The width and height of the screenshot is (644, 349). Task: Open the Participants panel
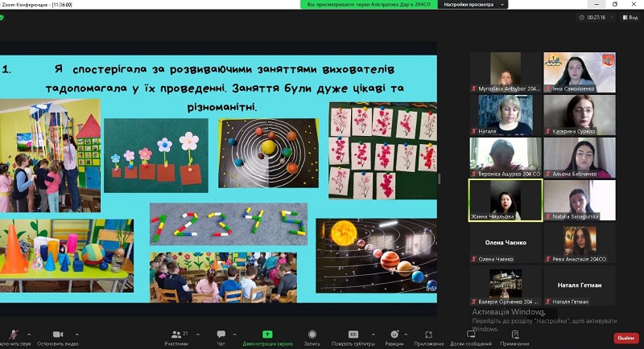pos(175,335)
